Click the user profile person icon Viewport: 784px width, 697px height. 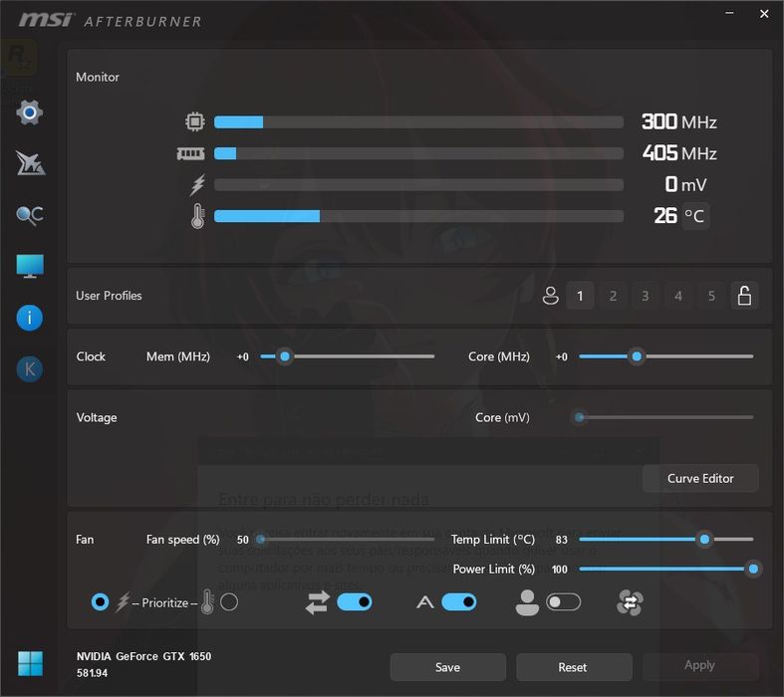[x=551, y=296]
